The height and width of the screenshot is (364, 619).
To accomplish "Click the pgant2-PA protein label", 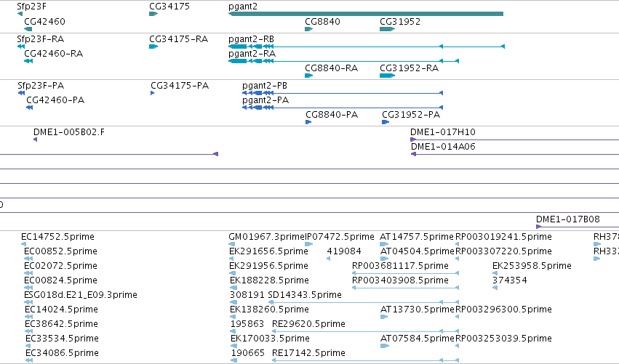I will click(x=265, y=100).
